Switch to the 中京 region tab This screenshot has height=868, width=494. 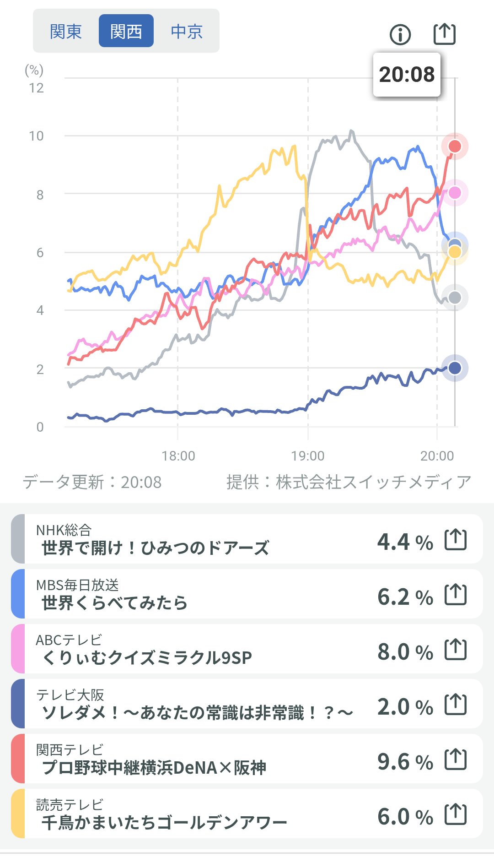(x=187, y=31)
